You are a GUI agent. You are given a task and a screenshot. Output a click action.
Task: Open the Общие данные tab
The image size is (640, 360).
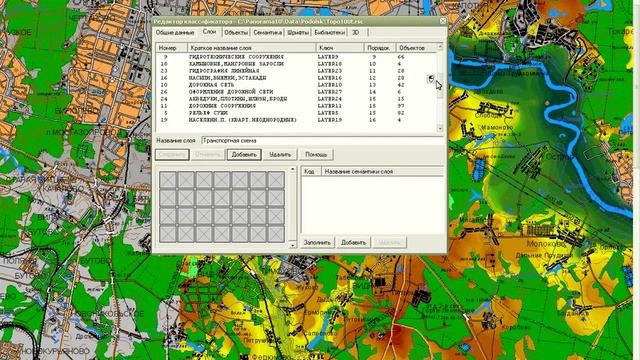(175, 32)
